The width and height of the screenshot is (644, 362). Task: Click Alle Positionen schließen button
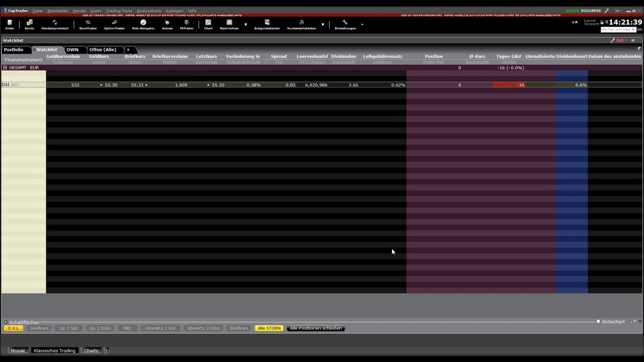316,328
